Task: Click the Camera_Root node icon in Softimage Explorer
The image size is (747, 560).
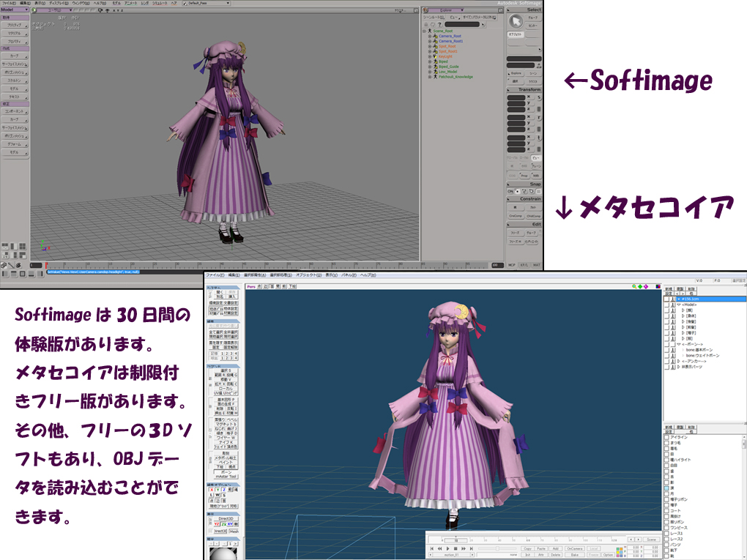Action: coord(435,36)
